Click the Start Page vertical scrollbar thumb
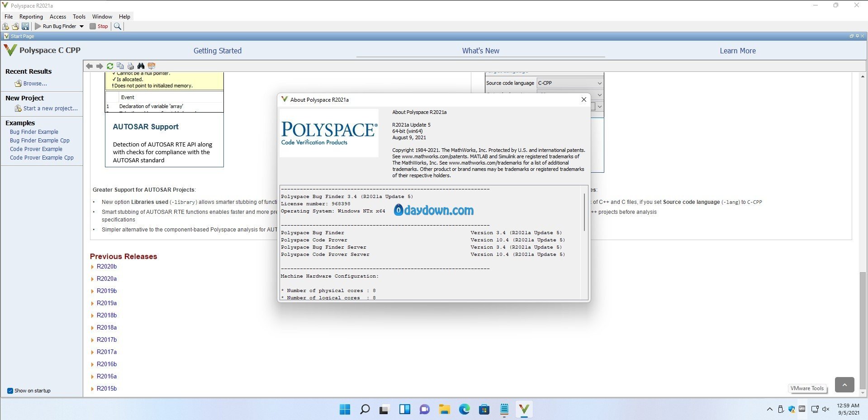This screenshot has height=420, width=868. pos(863,331)
